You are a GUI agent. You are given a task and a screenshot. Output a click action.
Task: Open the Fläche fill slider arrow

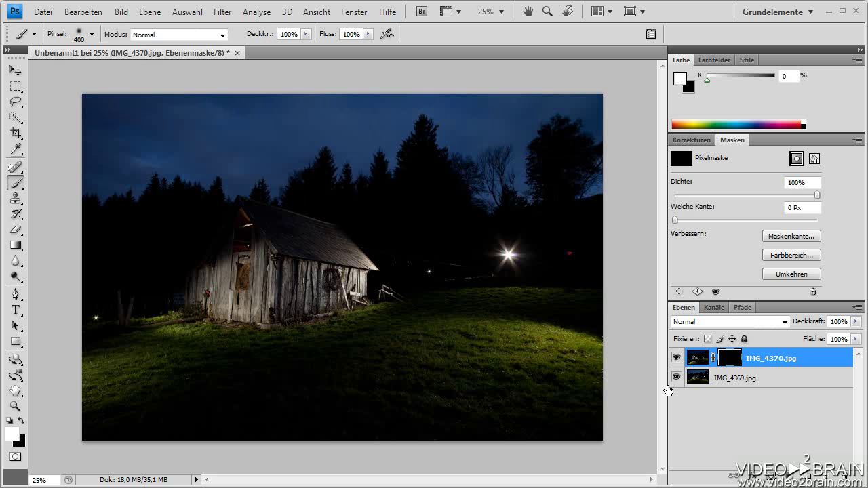(x=856, y=339)
